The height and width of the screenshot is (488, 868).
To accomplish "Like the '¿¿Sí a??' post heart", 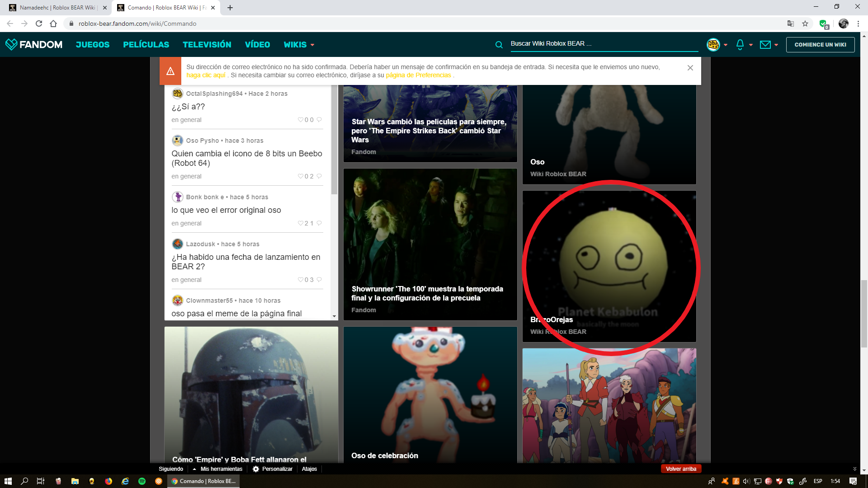I will click(x=300, y=120).
